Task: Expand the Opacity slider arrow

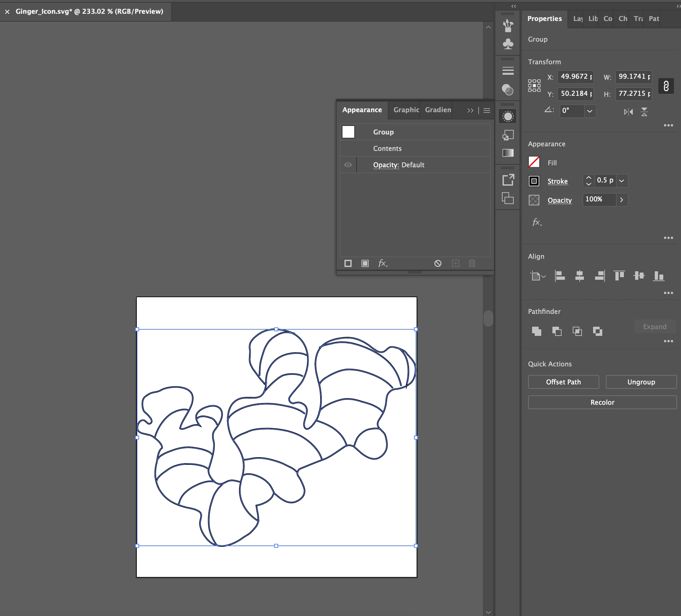Action: click(x=622, y=200)
